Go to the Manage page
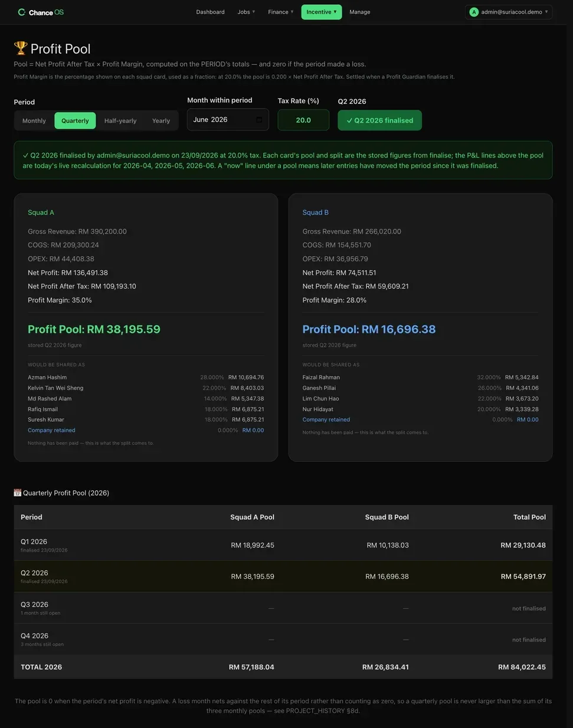573x728 pixels. click(360, 12)
